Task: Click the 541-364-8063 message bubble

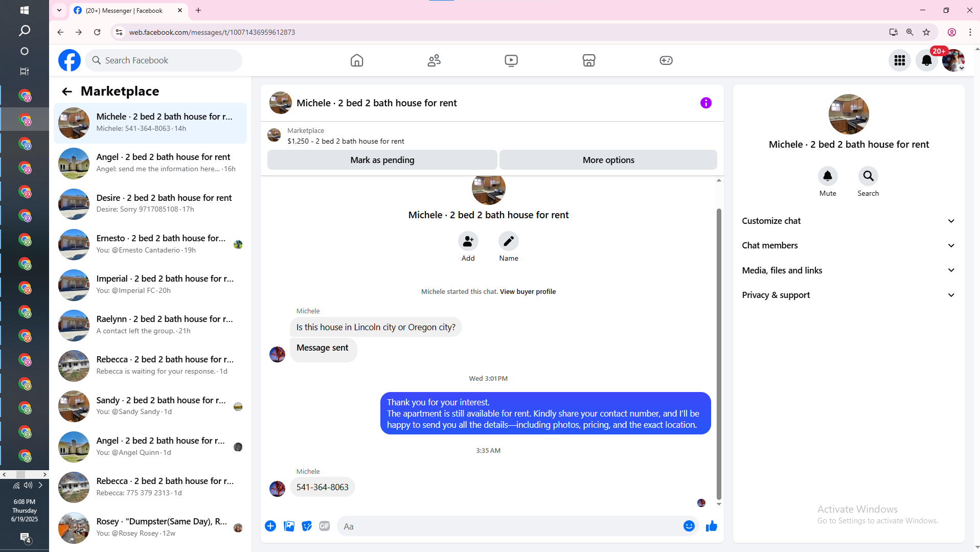Action: coord(322,487)
